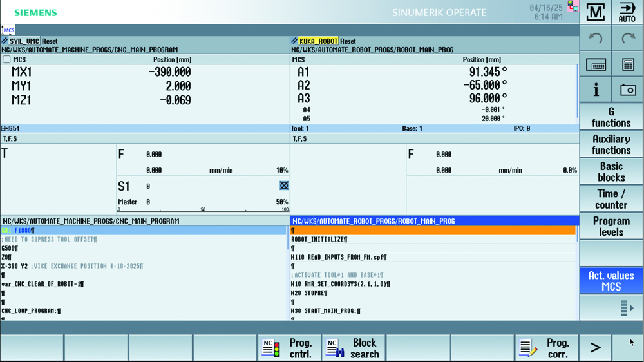Open Prog. cntrl. softkey

(x=289, y=348)
